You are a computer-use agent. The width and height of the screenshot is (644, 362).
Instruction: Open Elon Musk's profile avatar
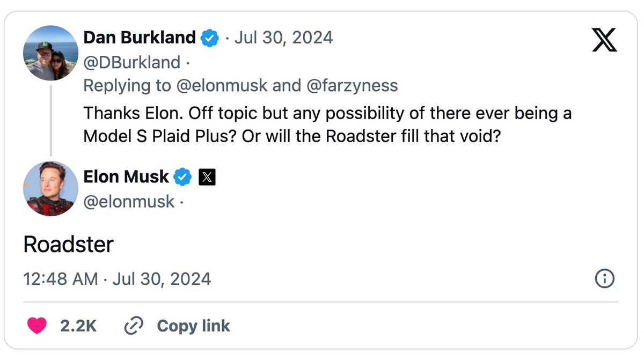[51, 189]
